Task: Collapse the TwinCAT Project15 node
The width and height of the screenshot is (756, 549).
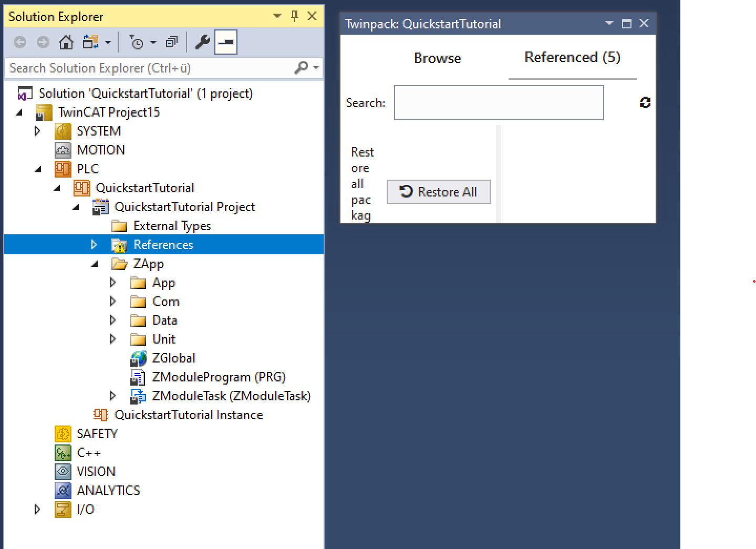Action: [x=19, y=112]
